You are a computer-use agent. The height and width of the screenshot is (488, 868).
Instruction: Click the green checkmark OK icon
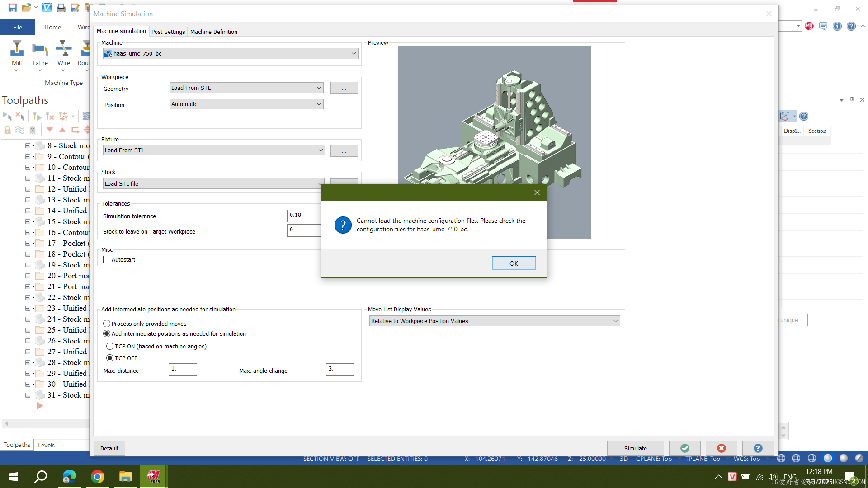click(x=684, y=448)
